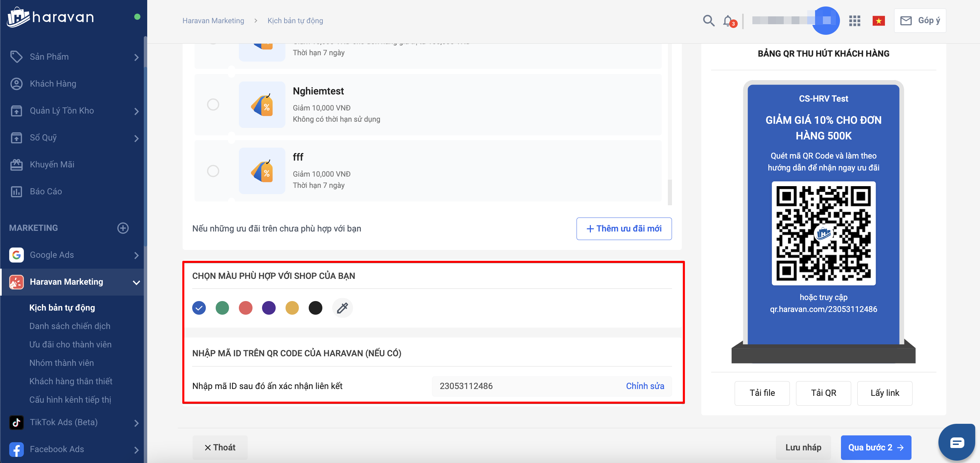This screenshot has width=980, height=463.
Task: Expand the TikTok Ads (Beta) chevron
Action: tap(136, 423)
